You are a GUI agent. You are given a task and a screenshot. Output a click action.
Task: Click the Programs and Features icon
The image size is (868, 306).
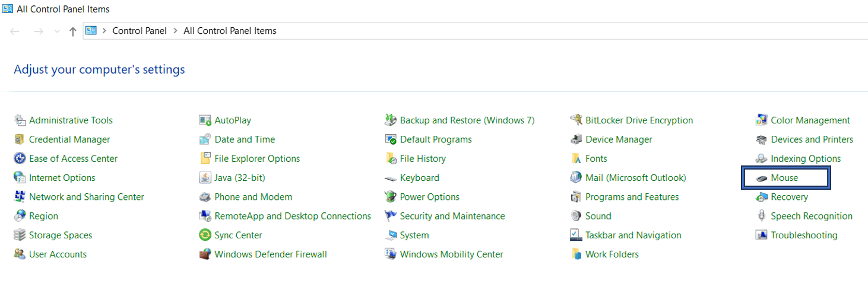(576, 197)
